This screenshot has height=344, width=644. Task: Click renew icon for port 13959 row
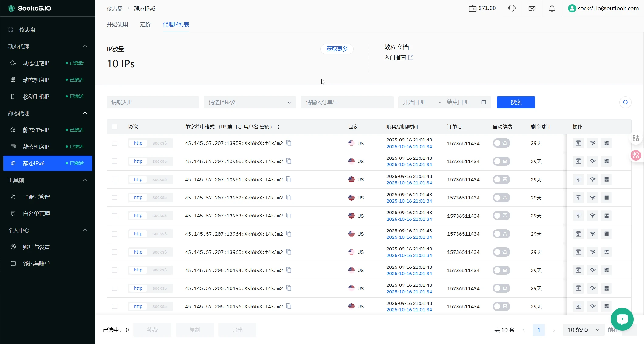tap(578, 143)
